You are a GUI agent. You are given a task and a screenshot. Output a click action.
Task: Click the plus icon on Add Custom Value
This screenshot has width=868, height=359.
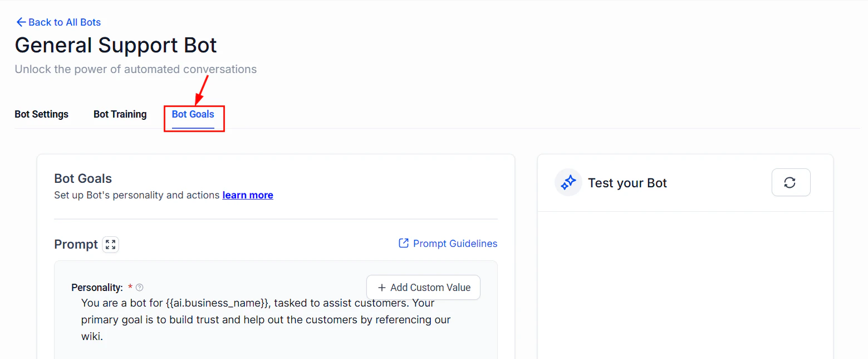pyautogui.click(x=381, y=287)
